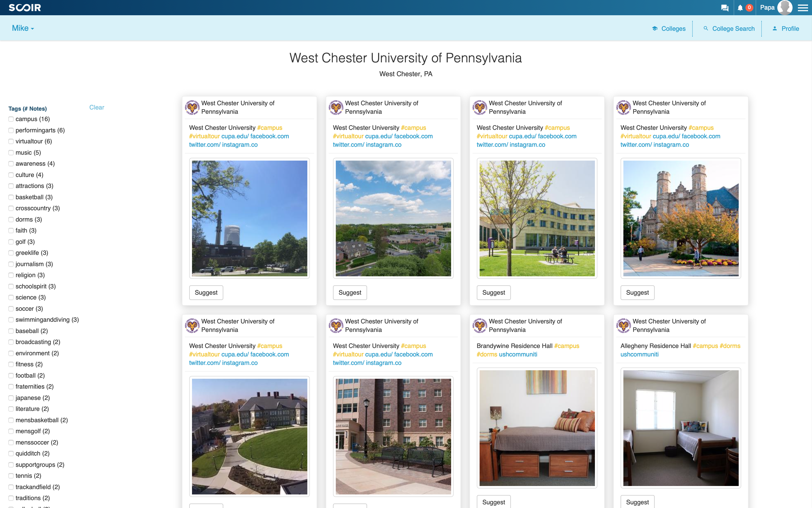Viewport: 812px width, 508px height.
Task: Click #dorms hashtag in Brandywine card
Action: tap(487, 354)
